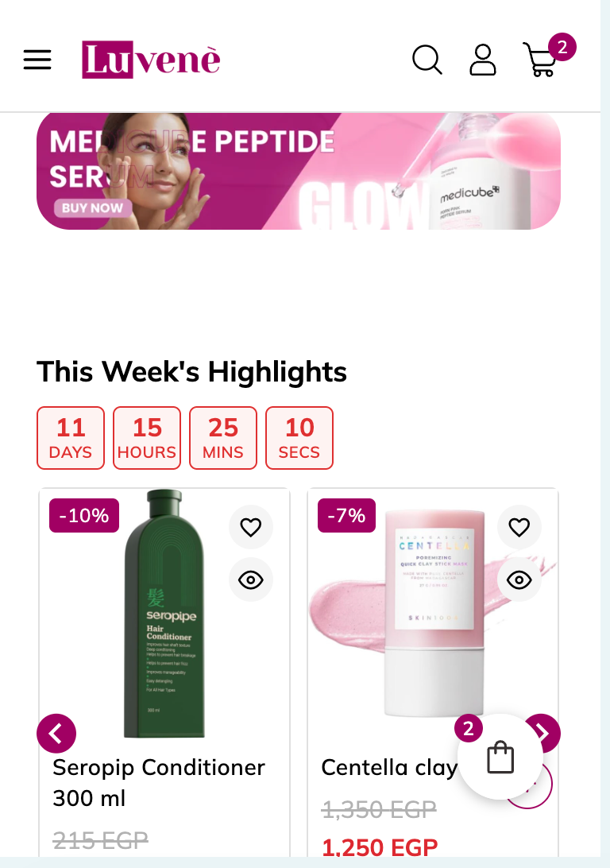Go to previous highlights with left arrow
The height and width of the screenshot is (868, 610).
pos(56,734)
